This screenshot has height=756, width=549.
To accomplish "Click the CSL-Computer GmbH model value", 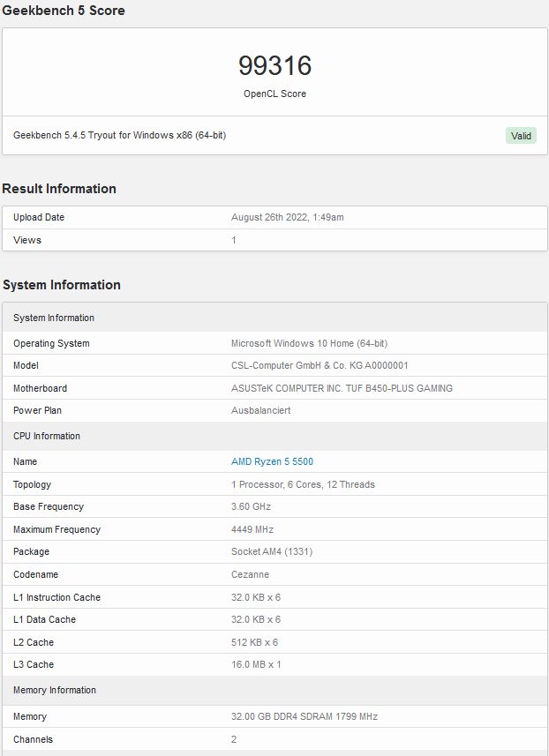I will point(320,365).
